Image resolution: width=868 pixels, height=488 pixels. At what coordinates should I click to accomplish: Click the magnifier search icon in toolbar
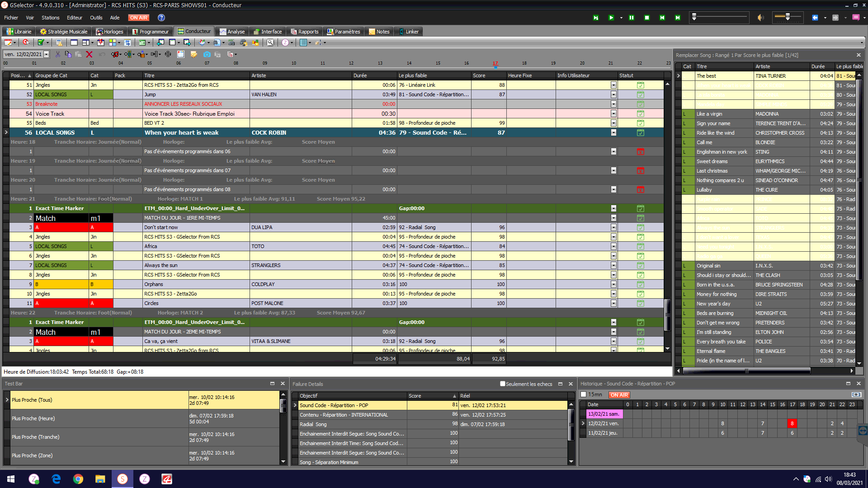click(x=270, y=42)
